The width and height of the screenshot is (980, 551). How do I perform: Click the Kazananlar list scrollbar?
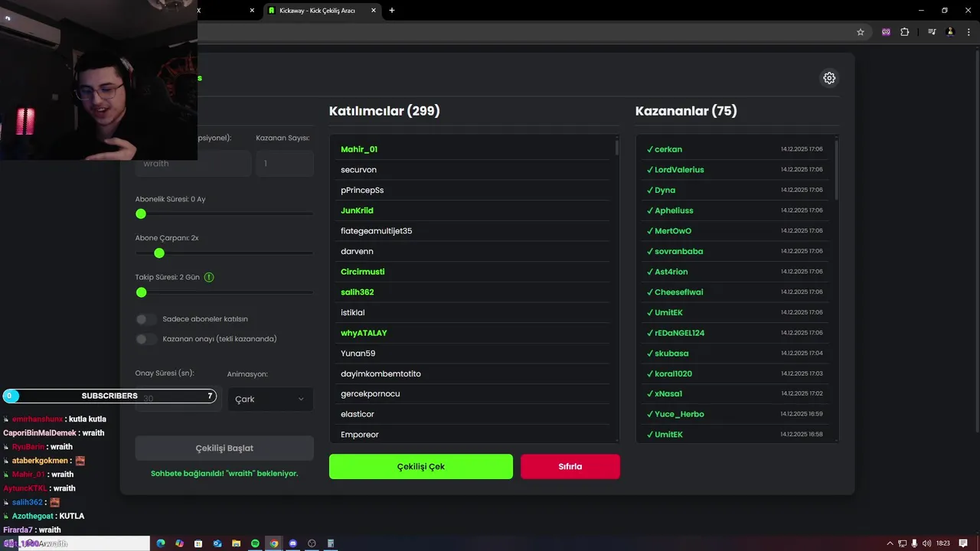pos(836,169)
